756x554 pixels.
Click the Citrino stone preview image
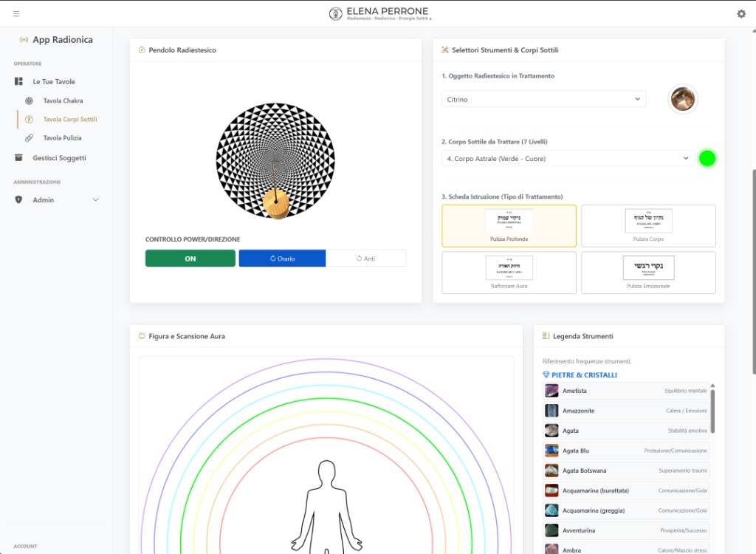click(x=683, y=99)
